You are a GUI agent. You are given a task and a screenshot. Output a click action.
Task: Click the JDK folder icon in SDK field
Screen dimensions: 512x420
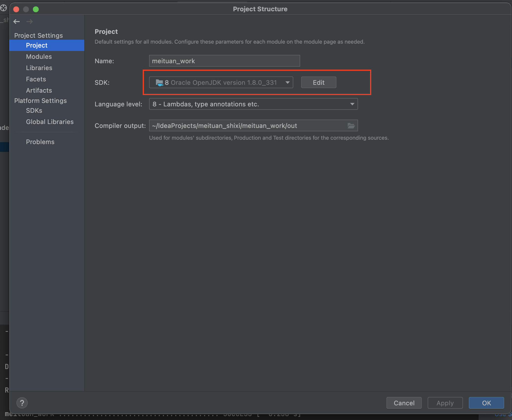pyautogui.click(x=159, y=83)
